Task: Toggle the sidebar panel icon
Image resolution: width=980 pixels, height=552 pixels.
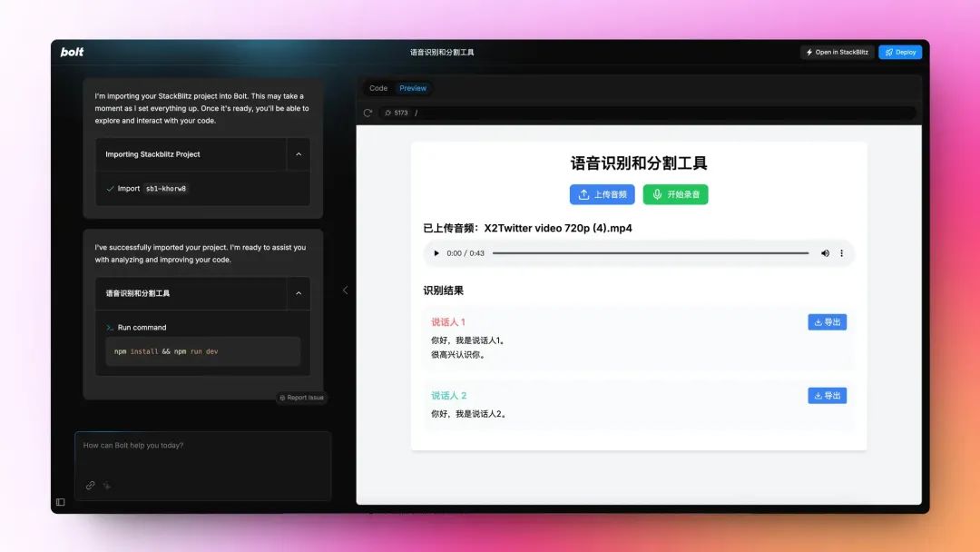Action: 61,502
